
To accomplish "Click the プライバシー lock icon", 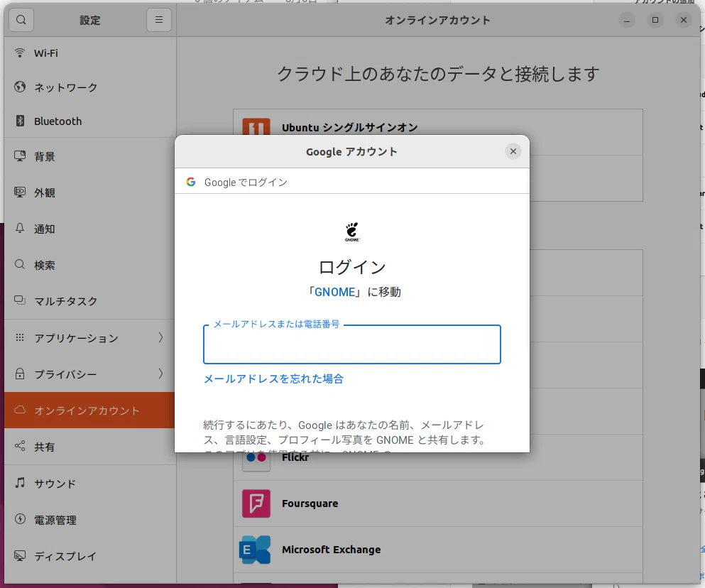I will [x=20, y=374].
